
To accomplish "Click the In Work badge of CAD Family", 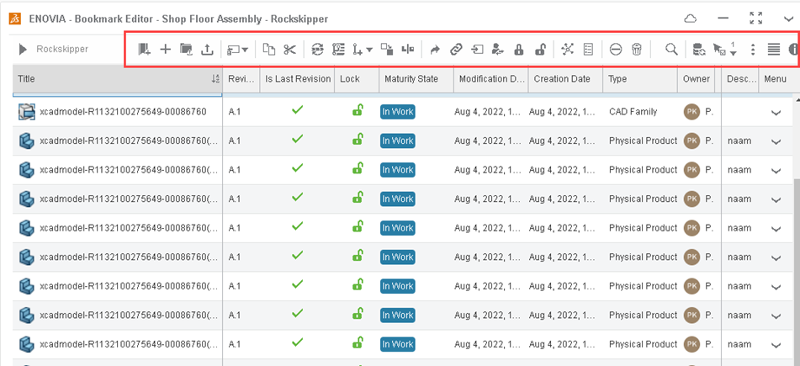I will (x=397, y=112).
